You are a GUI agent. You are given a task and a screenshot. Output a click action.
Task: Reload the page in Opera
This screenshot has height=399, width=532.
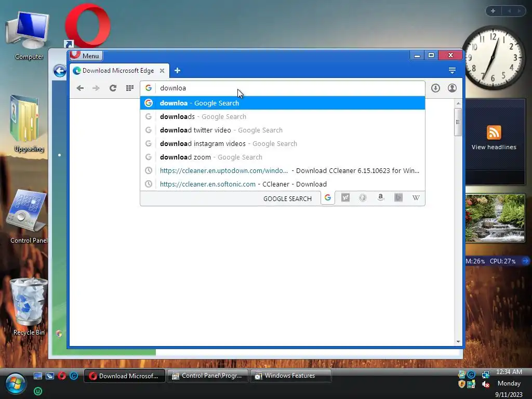pos(113,88)
